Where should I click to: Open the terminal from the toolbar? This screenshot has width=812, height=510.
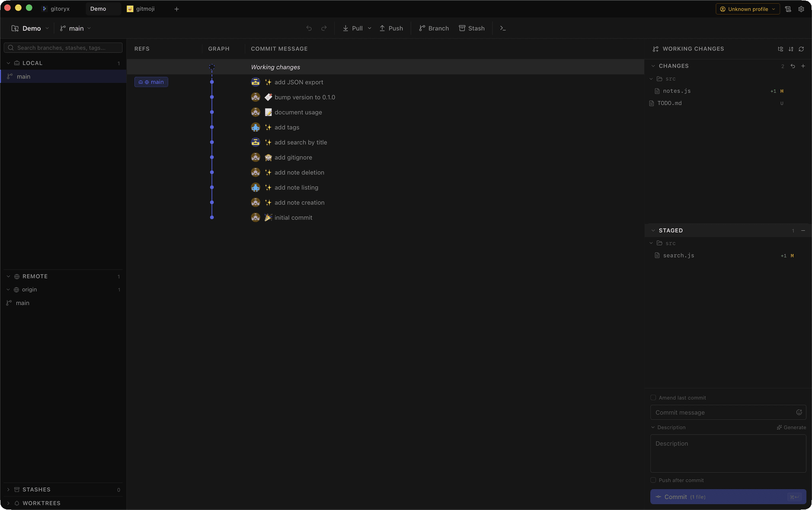point(503,28)
